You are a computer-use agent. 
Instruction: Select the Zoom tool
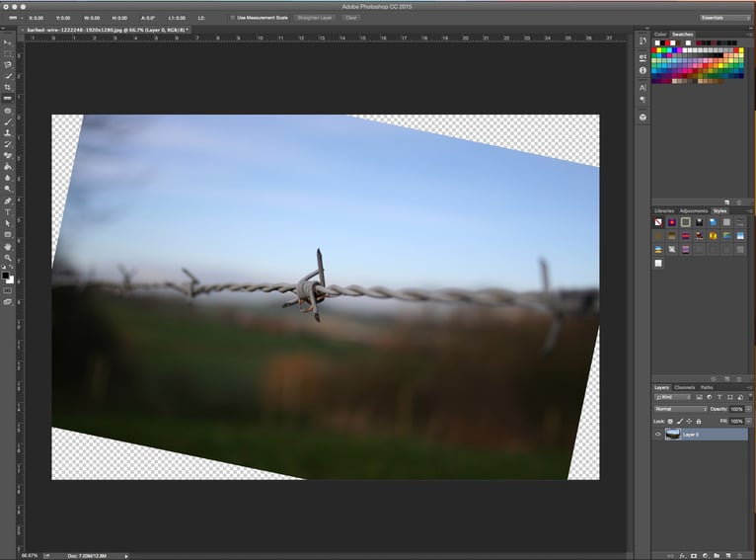[8, 258]
